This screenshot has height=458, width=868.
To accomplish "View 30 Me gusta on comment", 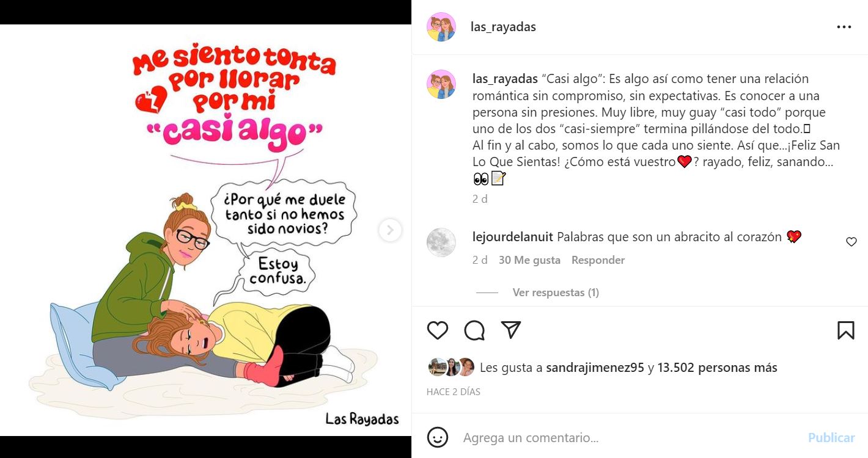I will [529, 260].
